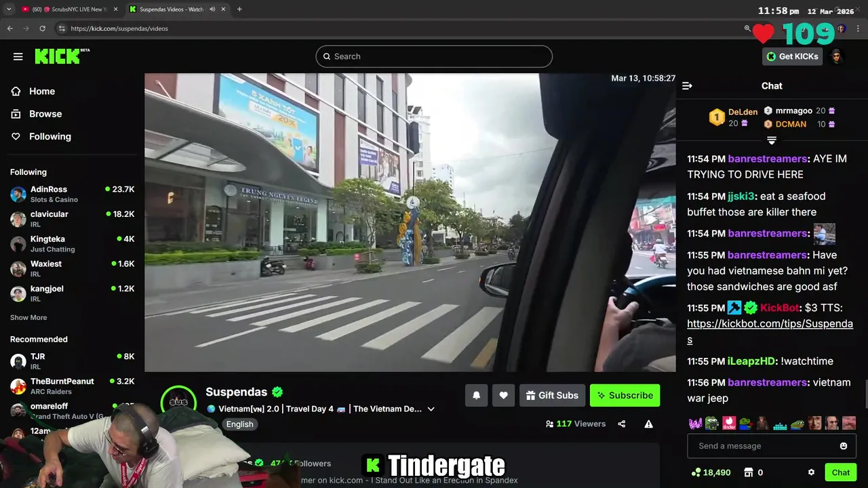Click the stream video player
This screenshot has height=488, width=868.
(410, 222)
